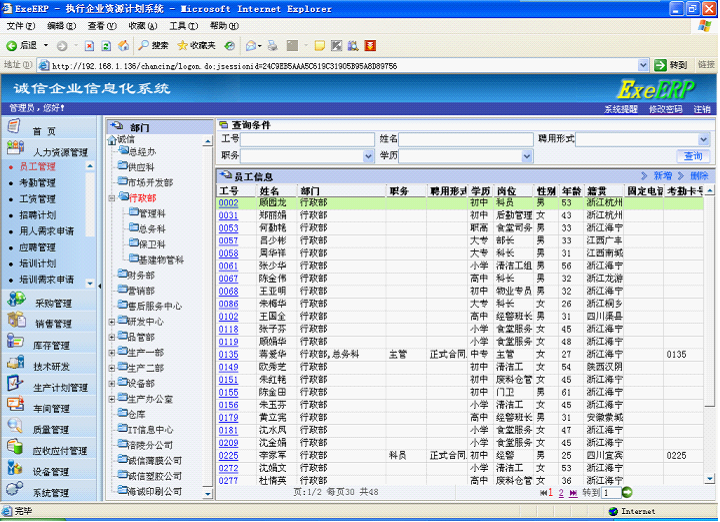Expand the 研发中心 tree node

click(112, 322)
